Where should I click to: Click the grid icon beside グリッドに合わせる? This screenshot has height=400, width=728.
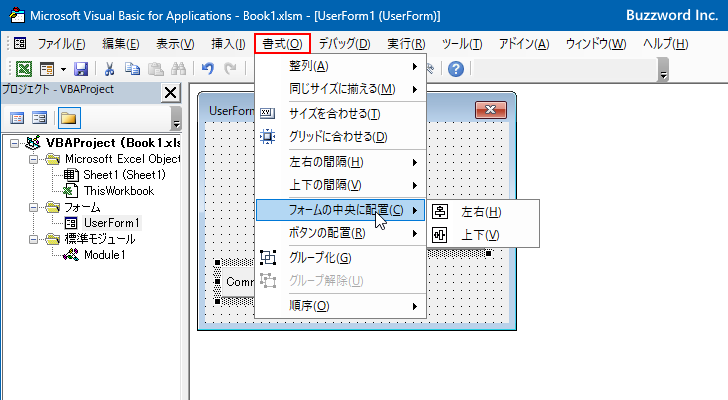(267, 136)
